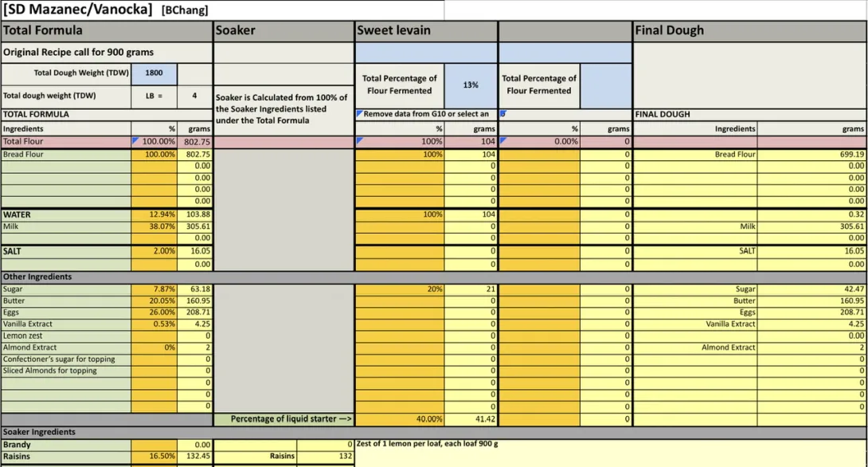This screenshot has width=868, height=467.
Task: Click the Vanilla Extract 0.53% cell
Action: click(x=154, y=324)
